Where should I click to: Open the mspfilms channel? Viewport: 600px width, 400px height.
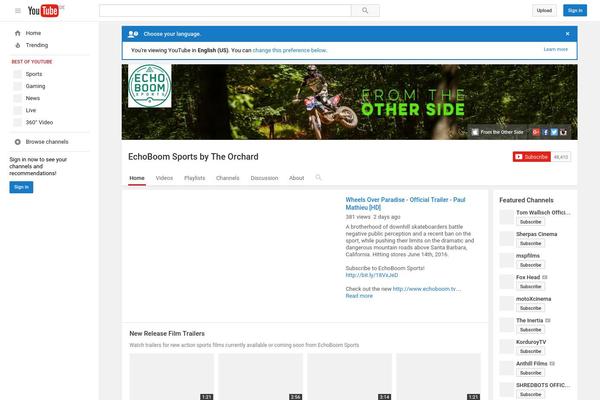coord(528,256)
